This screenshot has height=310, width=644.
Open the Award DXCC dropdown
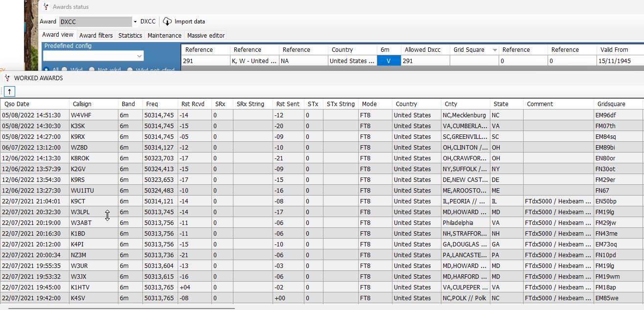coord(135,22)
